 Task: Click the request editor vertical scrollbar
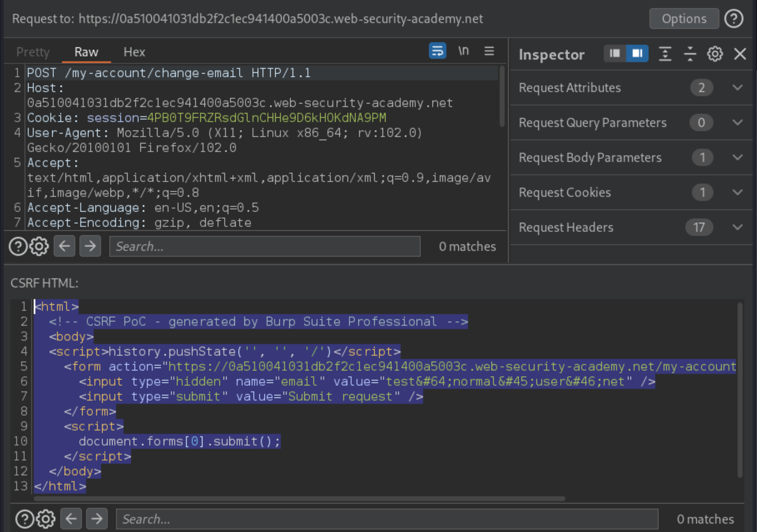coord(502,96)
